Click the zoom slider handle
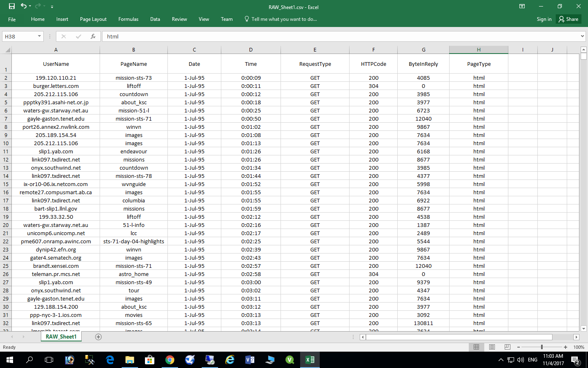 (542, 347)
